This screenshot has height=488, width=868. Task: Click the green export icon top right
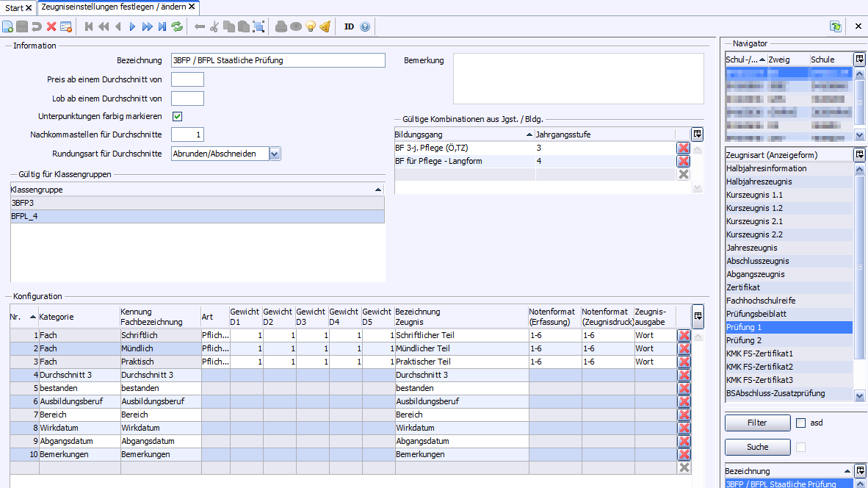click(x=836, y=26)
